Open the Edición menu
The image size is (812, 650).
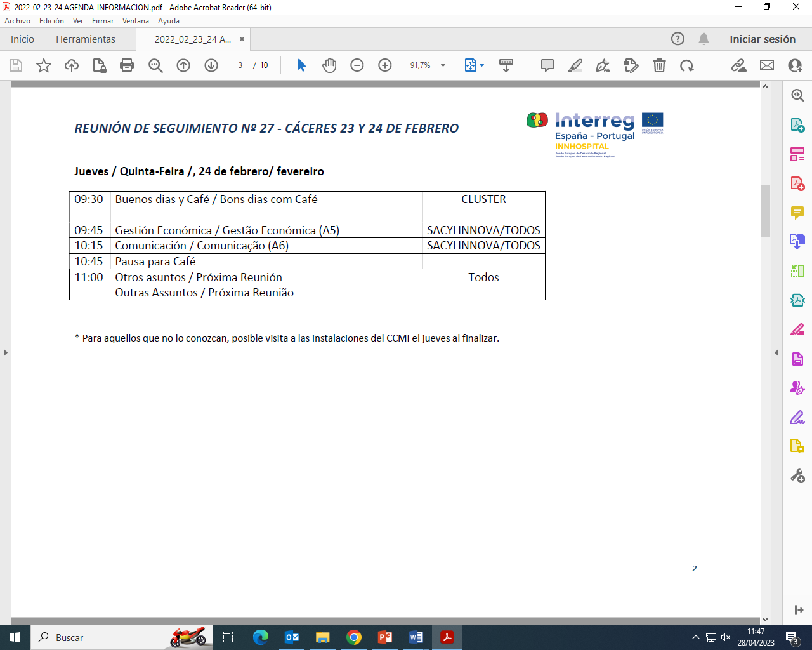click(51, 21)
